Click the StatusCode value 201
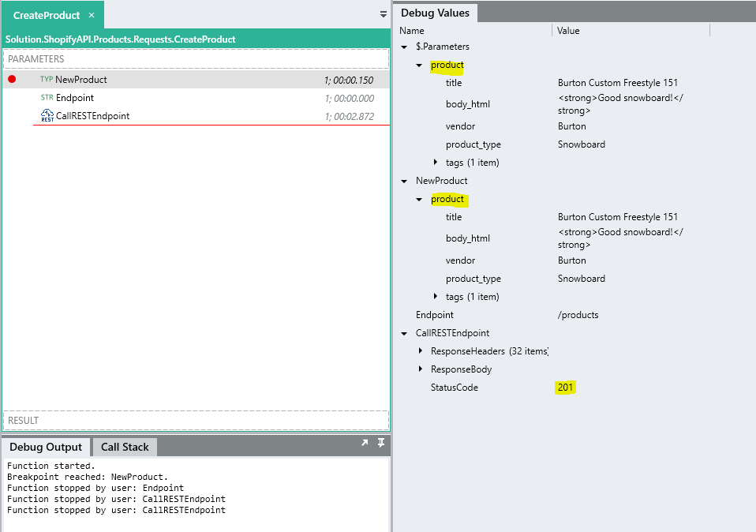Screen dimensions: 756x532 pyautogui.click(x=565, y=388)
